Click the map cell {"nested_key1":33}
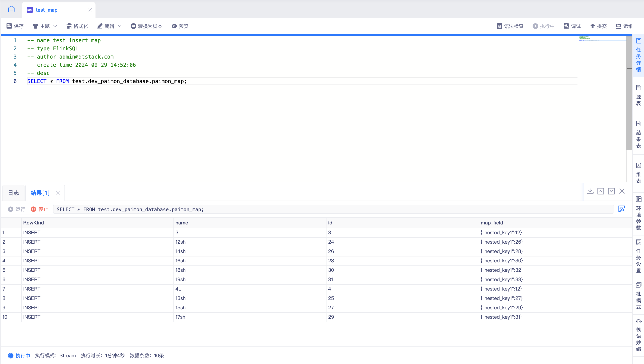 (x=555, y=280)
